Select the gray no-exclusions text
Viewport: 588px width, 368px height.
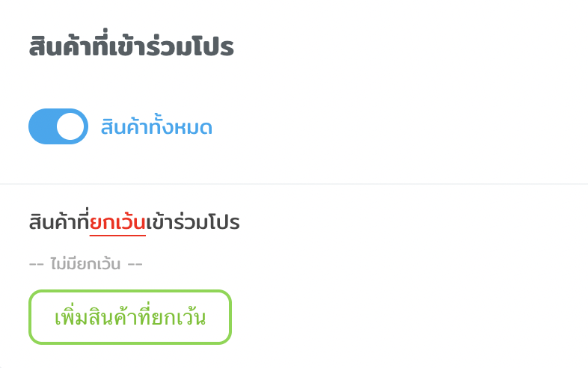85,264
